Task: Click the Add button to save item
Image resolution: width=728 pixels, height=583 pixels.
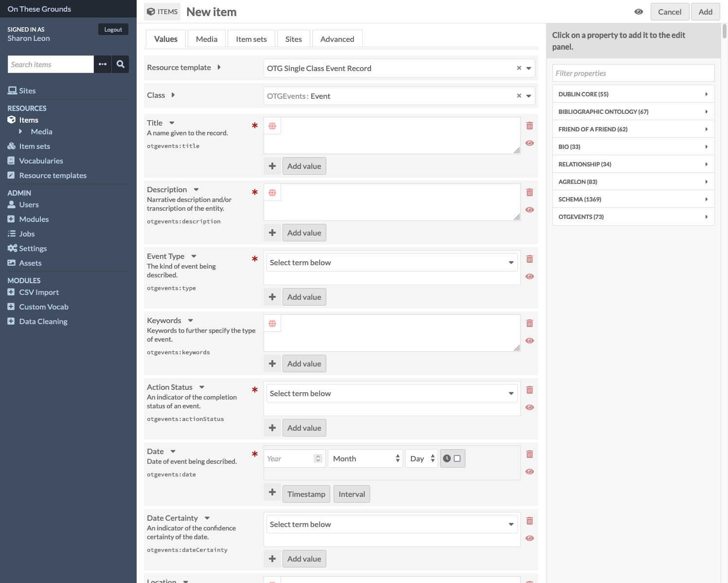Action: [x=705, y=12]
